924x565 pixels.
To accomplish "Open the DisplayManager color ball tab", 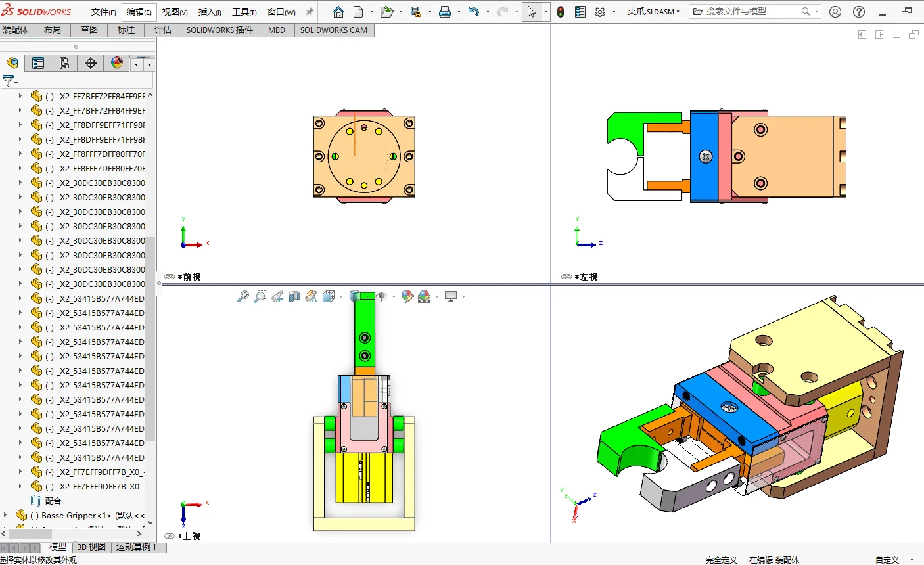I will pyautogui.click(x=117, y=63).
